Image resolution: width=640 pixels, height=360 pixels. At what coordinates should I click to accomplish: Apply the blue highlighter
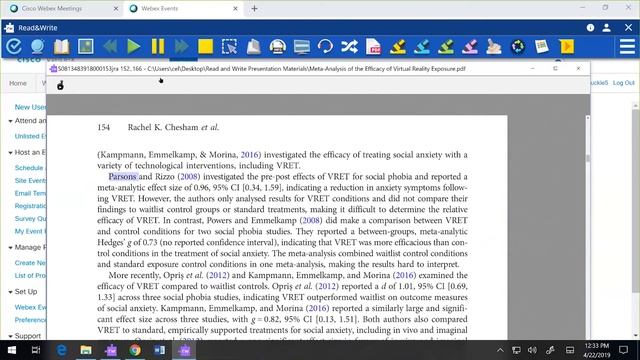pyautogui.click(x=422, y=47)
